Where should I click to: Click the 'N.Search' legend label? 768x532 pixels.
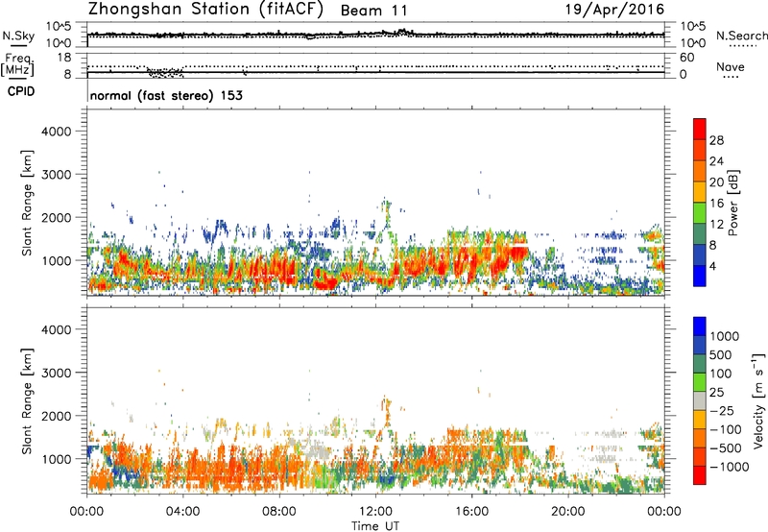click(741, 36)
